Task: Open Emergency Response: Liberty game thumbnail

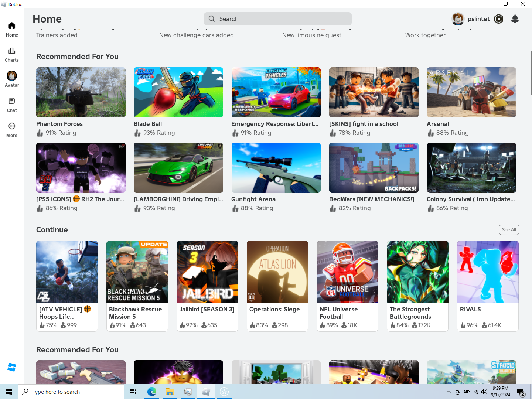Action: tap(276, 92)
